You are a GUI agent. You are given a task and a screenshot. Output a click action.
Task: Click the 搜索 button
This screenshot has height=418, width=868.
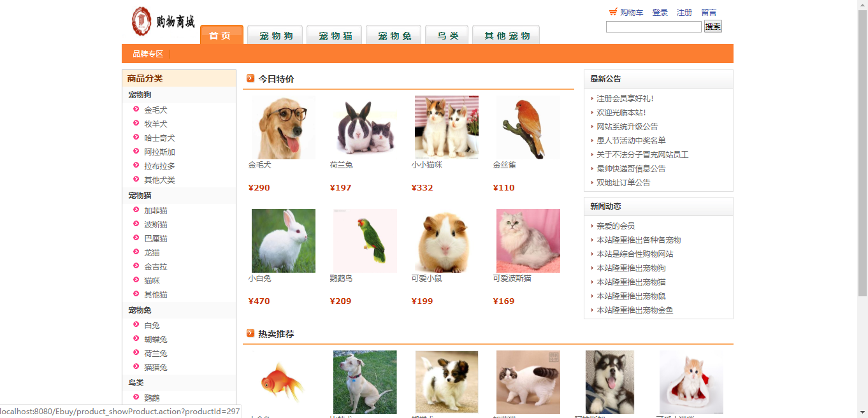click(713, 27)
